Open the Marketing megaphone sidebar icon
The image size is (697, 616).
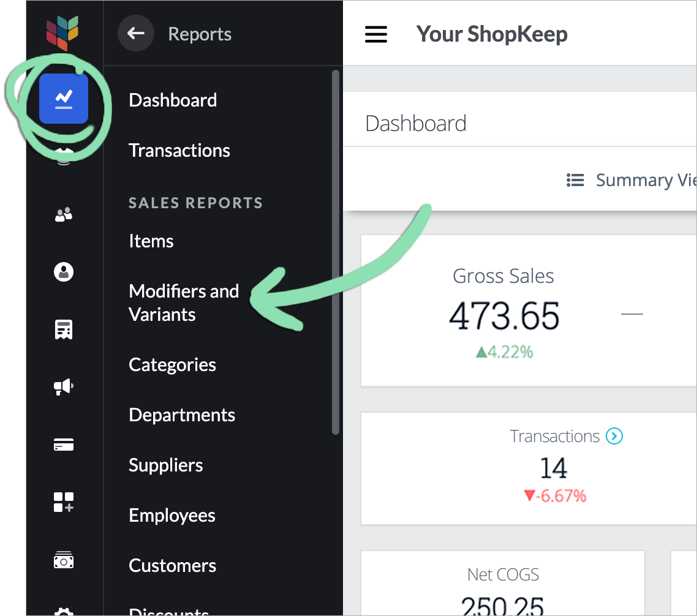(x=64, y=386)
